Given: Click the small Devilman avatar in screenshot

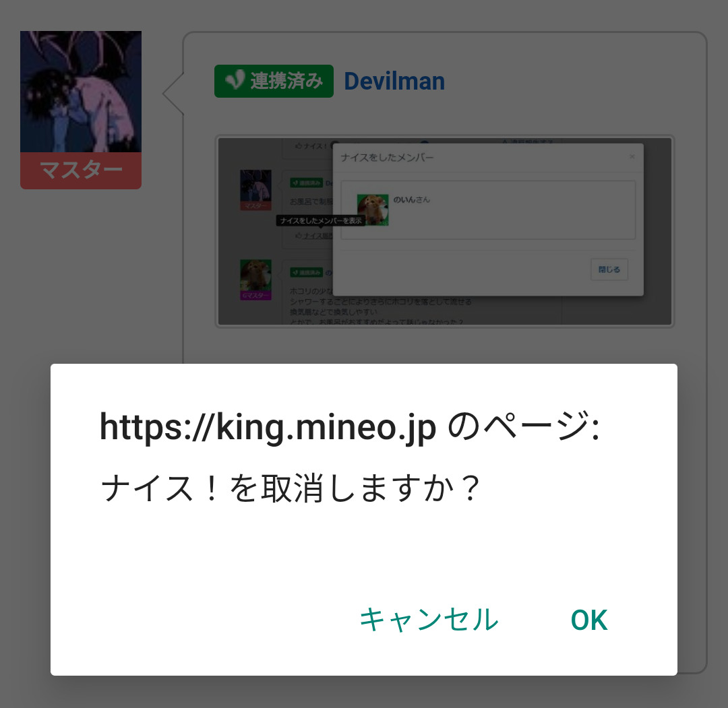Looking at the screenshot, I should pos(255,185).
